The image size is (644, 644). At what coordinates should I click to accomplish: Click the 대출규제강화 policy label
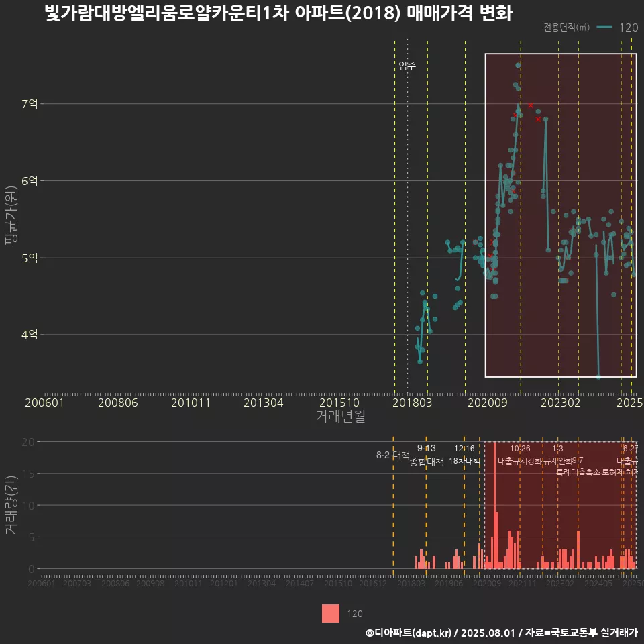pyautogui.click(x=520, y=461)
